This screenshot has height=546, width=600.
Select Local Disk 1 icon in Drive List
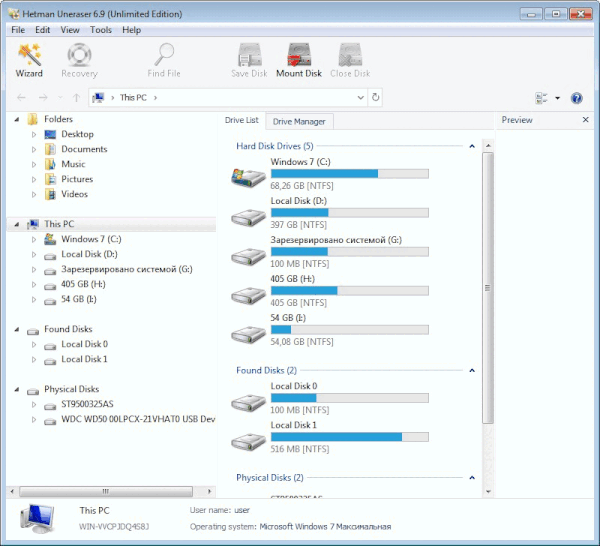248,442
